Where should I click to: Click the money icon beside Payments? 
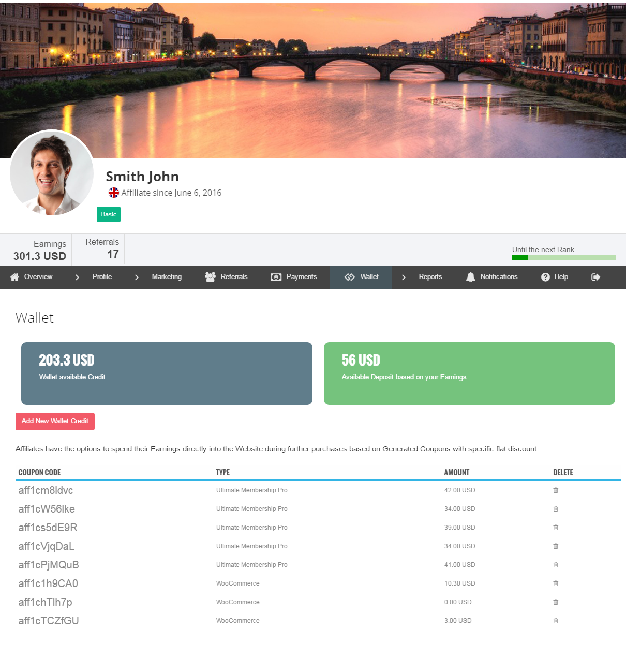(276, 277)
